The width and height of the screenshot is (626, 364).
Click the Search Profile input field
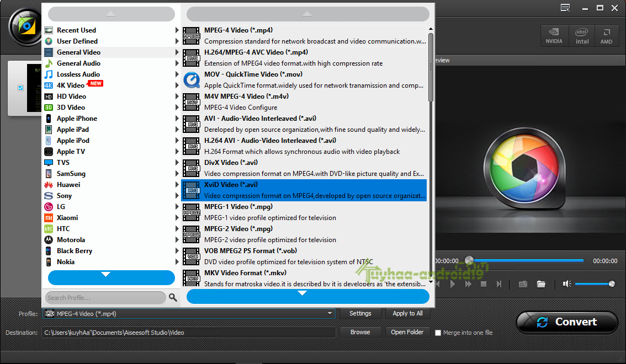point(105,297)
